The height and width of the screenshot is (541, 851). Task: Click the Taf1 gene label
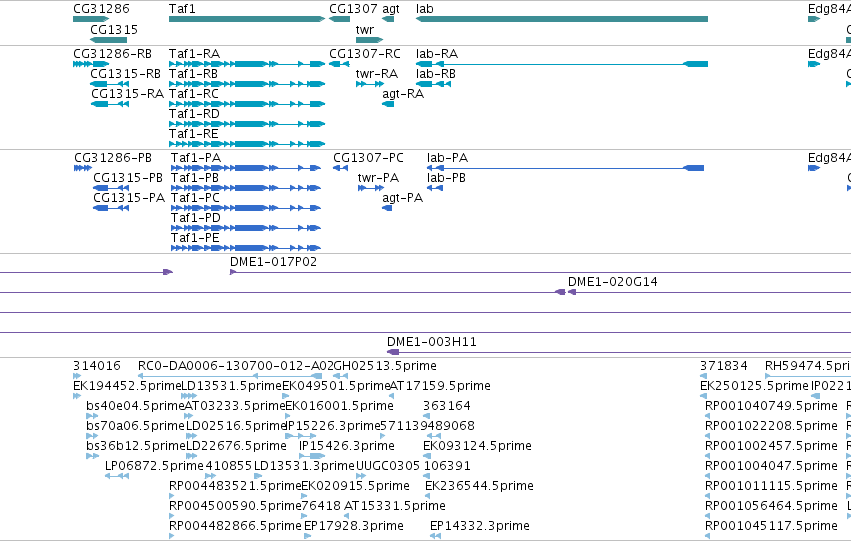182,9
